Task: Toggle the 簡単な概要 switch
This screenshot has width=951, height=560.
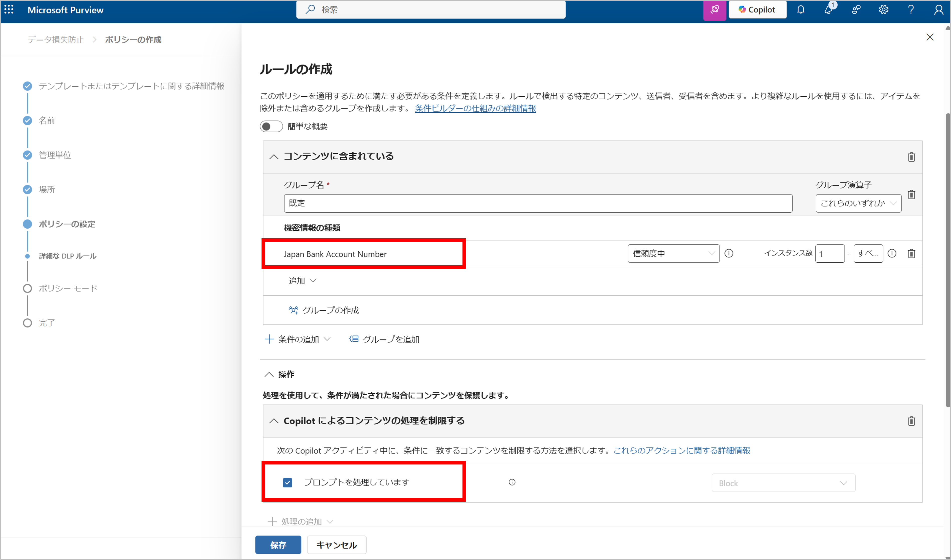Action: 271,126
